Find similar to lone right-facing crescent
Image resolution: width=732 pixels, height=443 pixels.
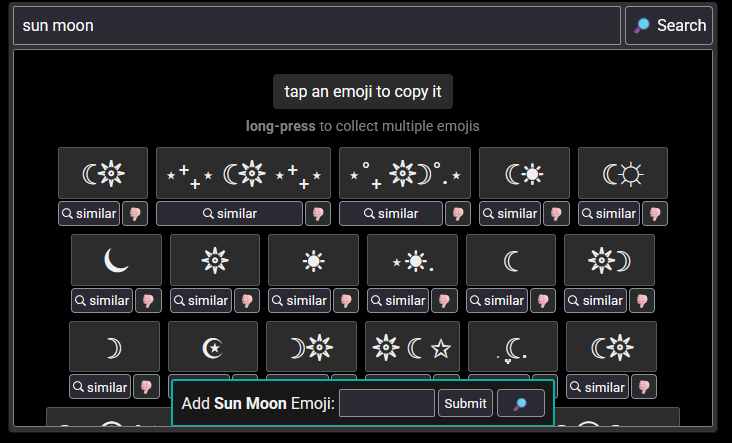click(x=100, y=387)
